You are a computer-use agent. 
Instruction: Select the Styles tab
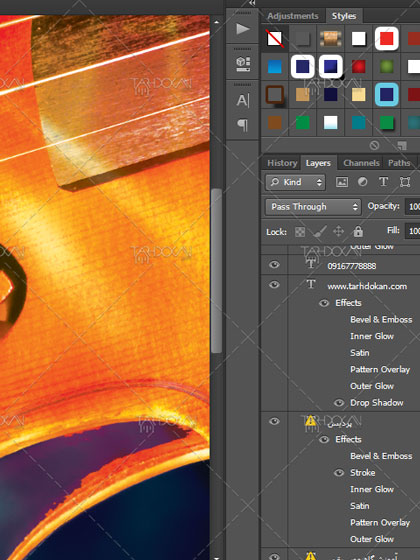coord(344,16)
